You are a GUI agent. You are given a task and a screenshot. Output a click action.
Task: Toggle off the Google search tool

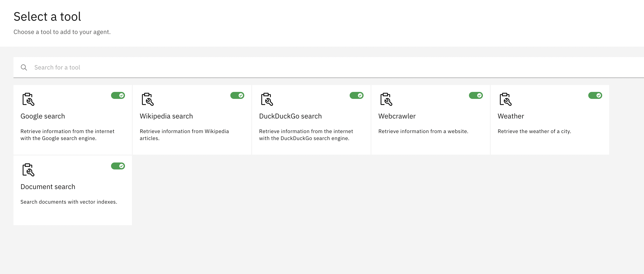(118, 95)
